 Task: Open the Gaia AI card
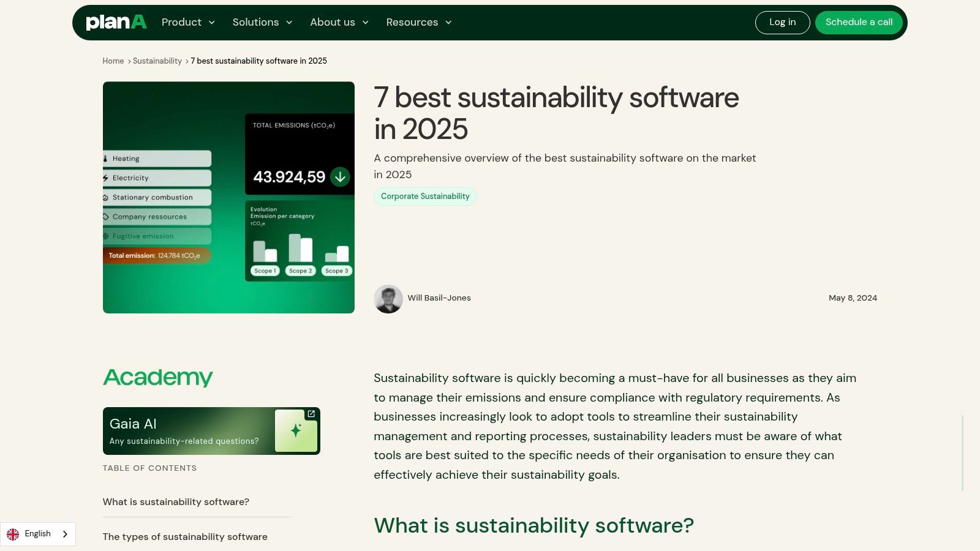coord(211,431)
